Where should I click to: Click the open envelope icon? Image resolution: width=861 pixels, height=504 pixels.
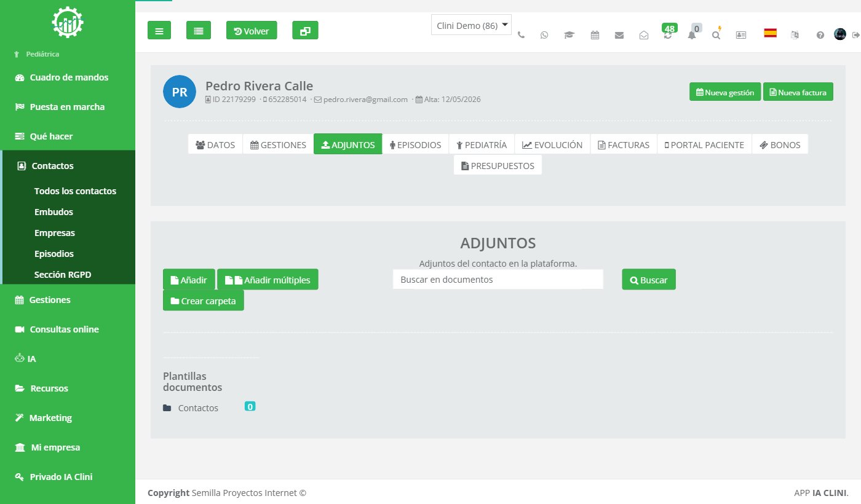click(x=644, y=35)
